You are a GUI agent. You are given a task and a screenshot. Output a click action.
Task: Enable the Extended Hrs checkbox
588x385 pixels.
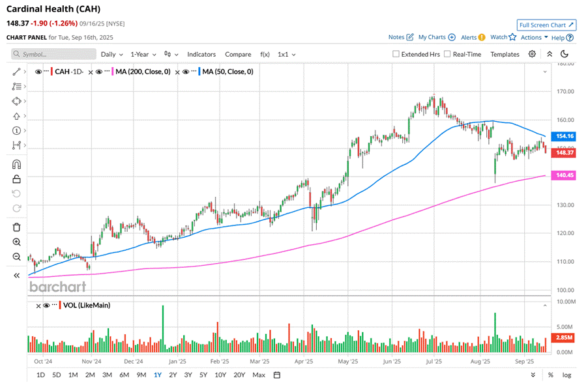[396, 54]
